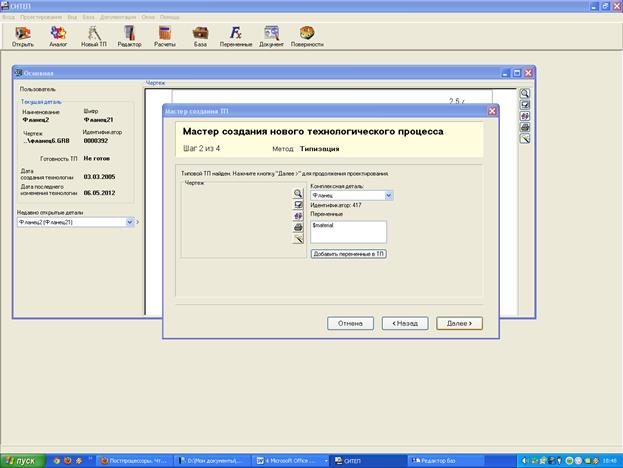Open the Проектирование menu
The height and width of the screenshot is (468, 623).
click(x=41, y=17)
